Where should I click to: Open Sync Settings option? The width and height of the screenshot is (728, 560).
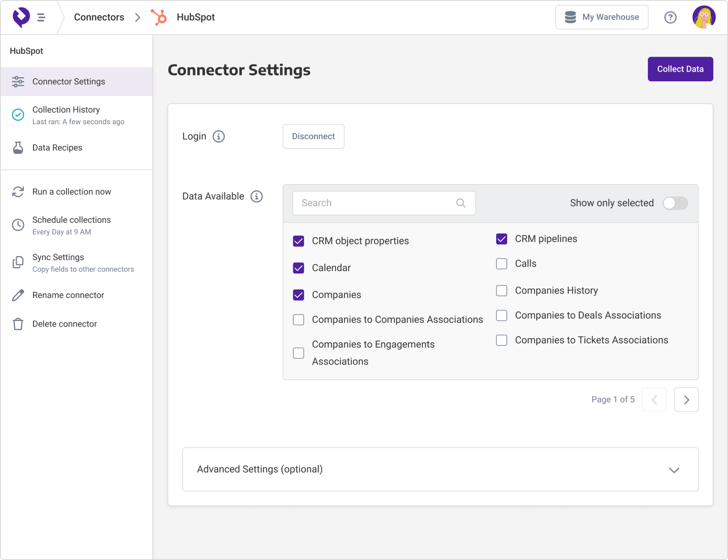tap(76, 263)
